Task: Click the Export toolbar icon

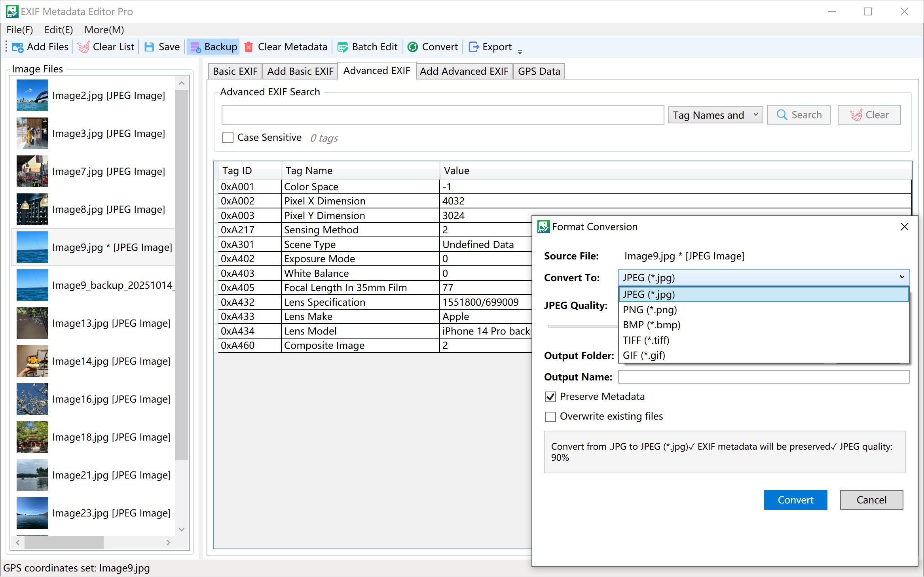Action: tap(473, 47)
